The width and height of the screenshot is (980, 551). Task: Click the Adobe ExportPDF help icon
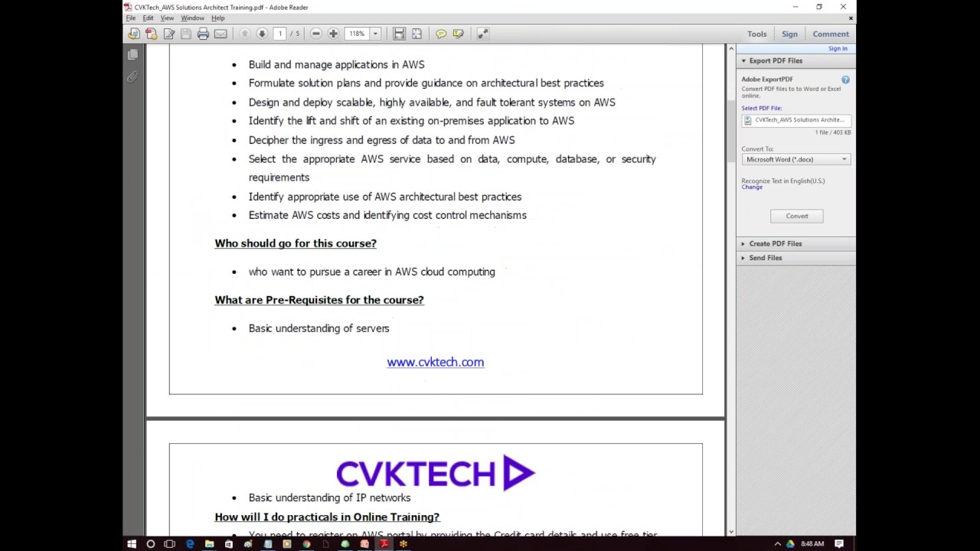click(845, 80)
